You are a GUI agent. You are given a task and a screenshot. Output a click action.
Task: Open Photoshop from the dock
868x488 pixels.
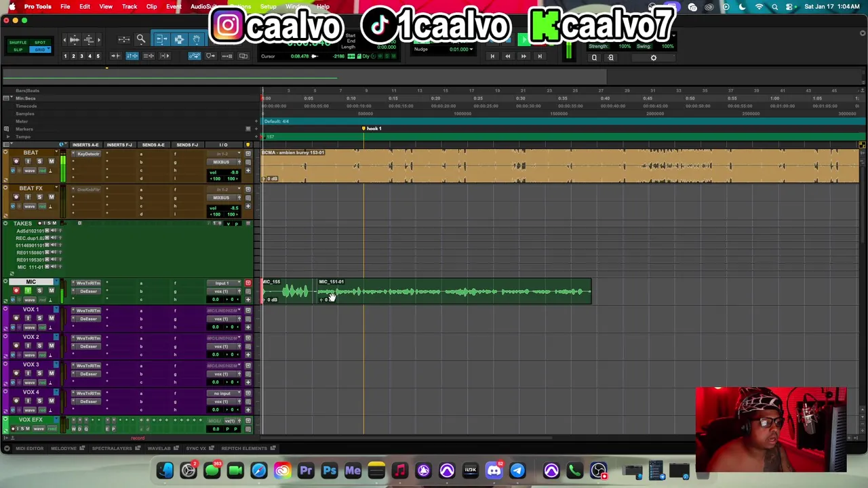click(x=329, y=470)
